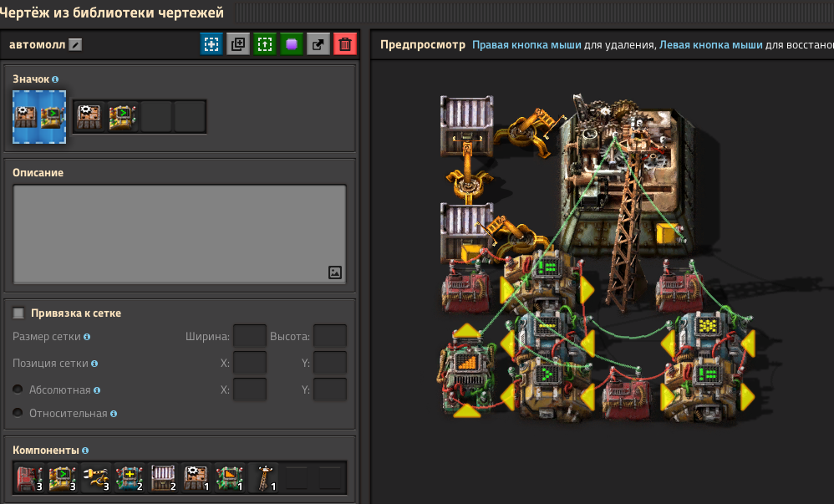The width and height of the screenshot is (834, 504).
Task: Click the electric pole component with count 1
Action: pos(264,478)
